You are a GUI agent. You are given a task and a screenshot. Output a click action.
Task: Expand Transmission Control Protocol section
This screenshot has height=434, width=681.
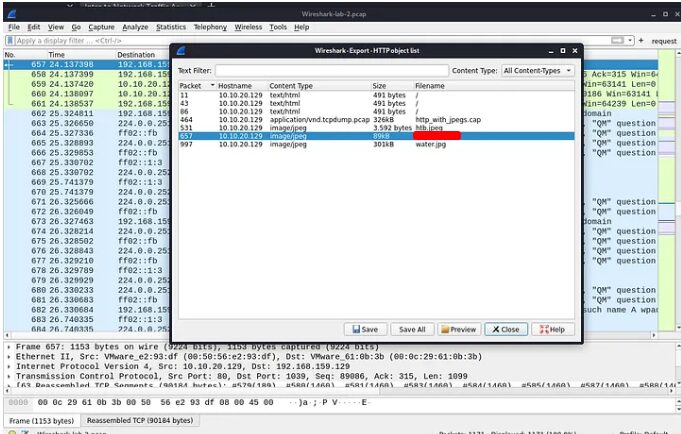pos(9,378)
